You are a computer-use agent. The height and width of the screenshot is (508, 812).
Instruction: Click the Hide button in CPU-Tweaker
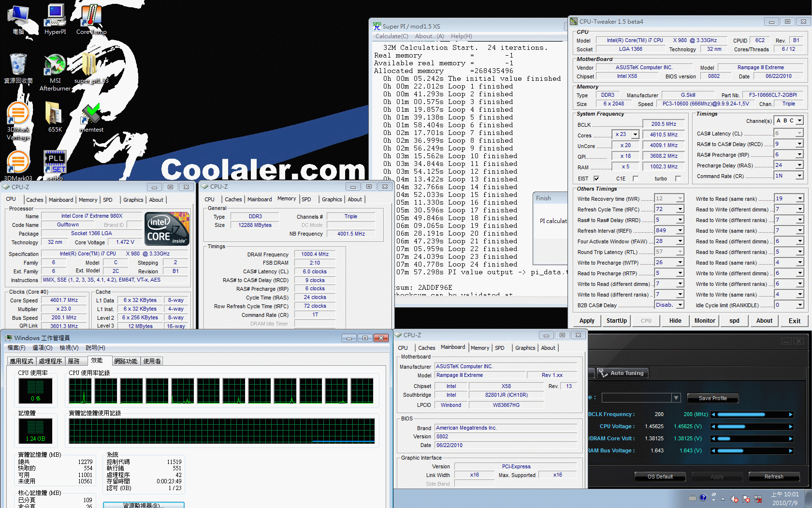(x=675, y=321)
